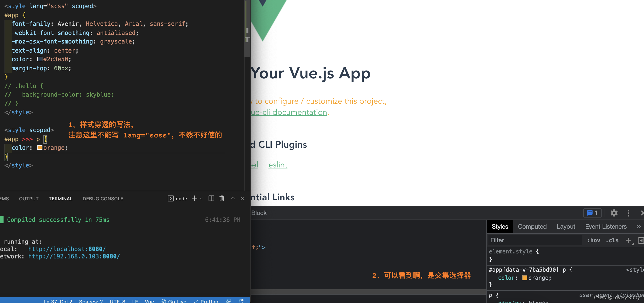Viewport: 644px width, 303px height.
Task: Toggle the computed styles sidebar icon
Action: point(641,240)
